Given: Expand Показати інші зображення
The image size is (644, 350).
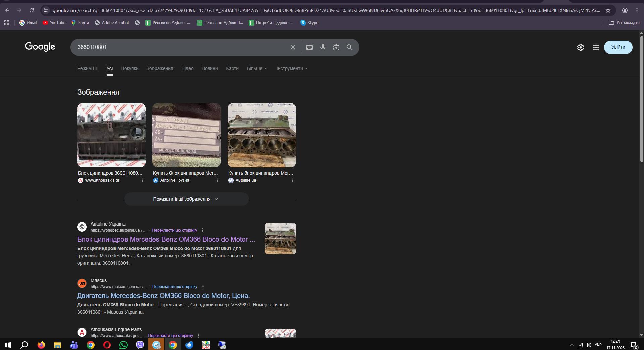Looking at the screenshot, I should (x=186, y=199).
